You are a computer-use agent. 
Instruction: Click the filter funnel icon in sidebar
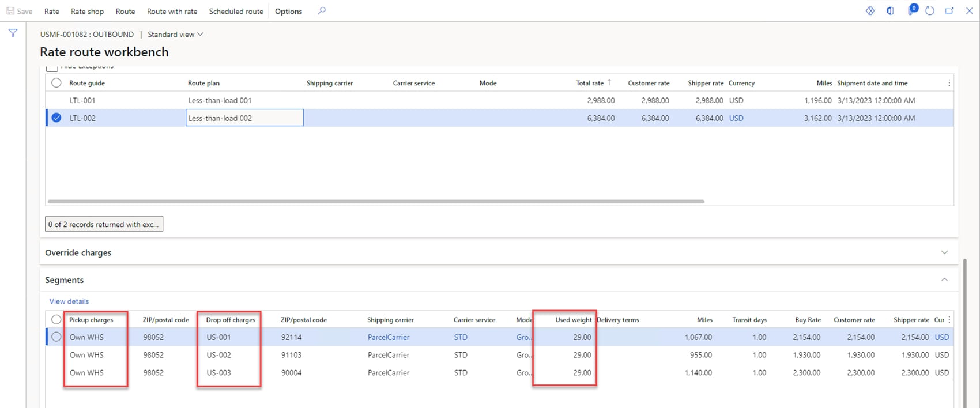13,33
